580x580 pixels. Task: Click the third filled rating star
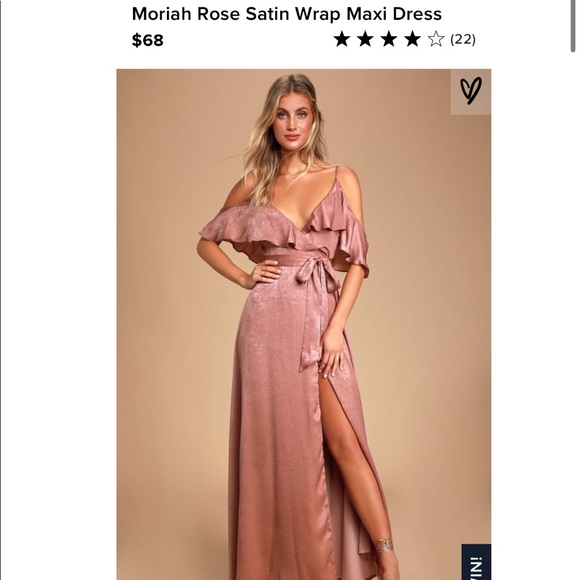389,39
